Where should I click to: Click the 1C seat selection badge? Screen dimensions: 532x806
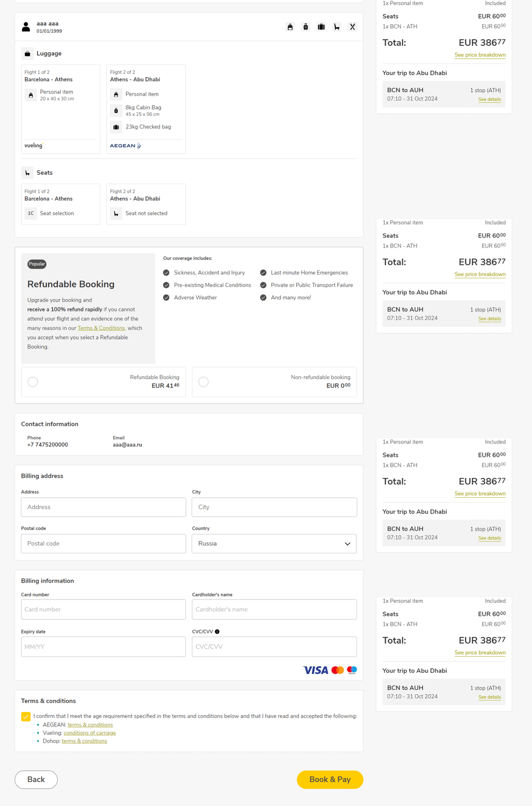31,214
